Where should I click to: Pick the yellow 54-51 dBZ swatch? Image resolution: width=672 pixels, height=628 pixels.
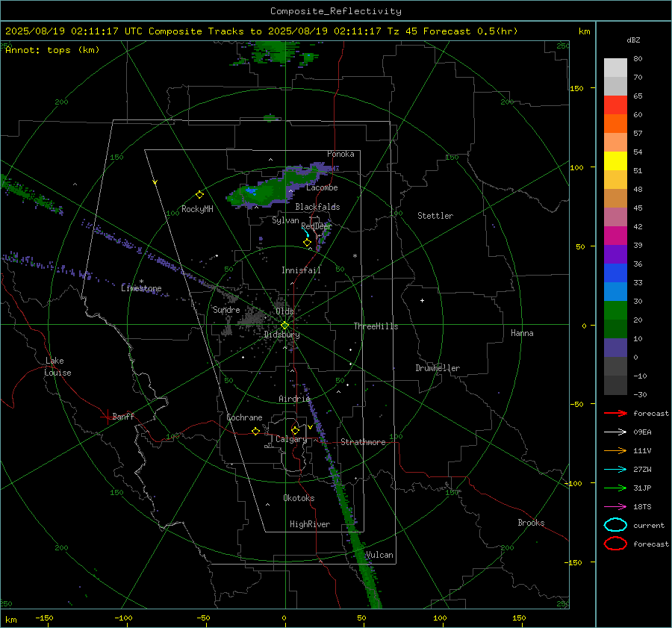pos(615,161)
